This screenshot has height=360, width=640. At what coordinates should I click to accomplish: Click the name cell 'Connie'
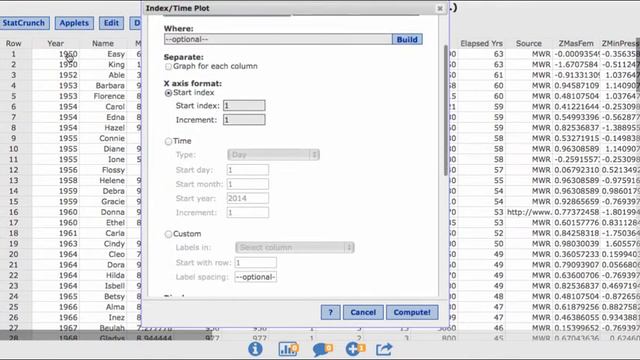click(112, 138)
